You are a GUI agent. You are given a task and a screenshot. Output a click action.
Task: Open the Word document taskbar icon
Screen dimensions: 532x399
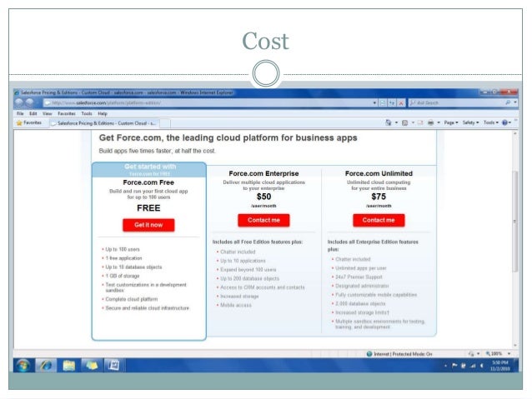(x=113, y=366)
